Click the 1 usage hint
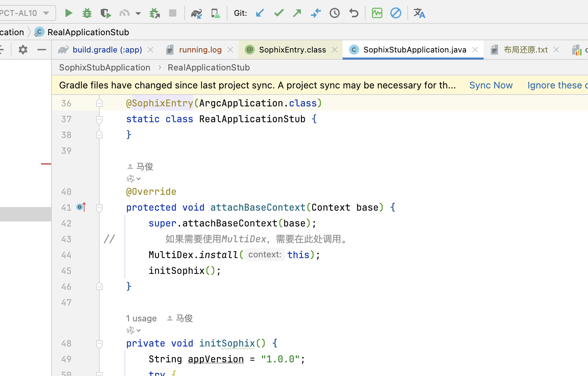588x376 pixels. [141, 318]
